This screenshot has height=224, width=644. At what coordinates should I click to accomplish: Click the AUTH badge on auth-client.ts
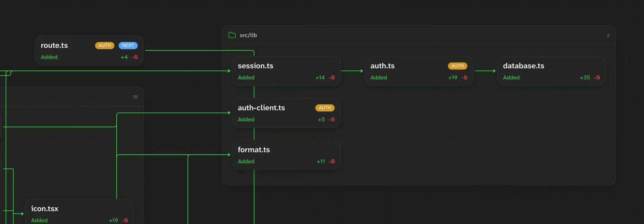pyautogui.click(x=325, y=108)
